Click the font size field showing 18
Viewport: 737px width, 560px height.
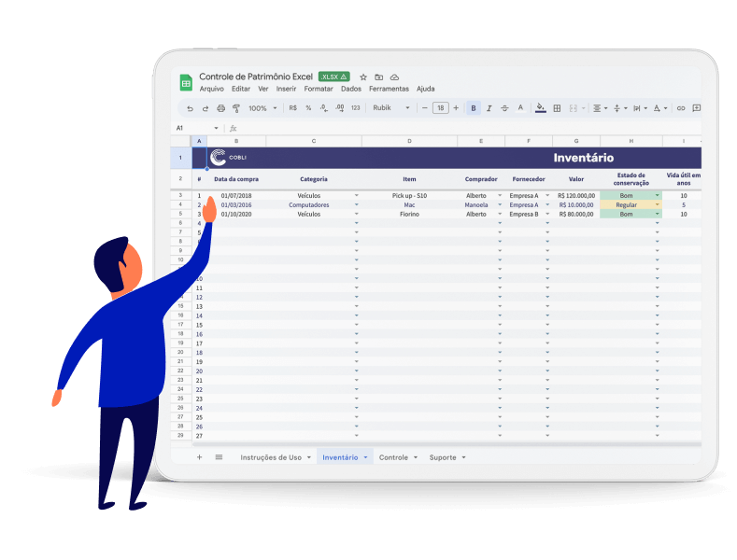(440, 108)
